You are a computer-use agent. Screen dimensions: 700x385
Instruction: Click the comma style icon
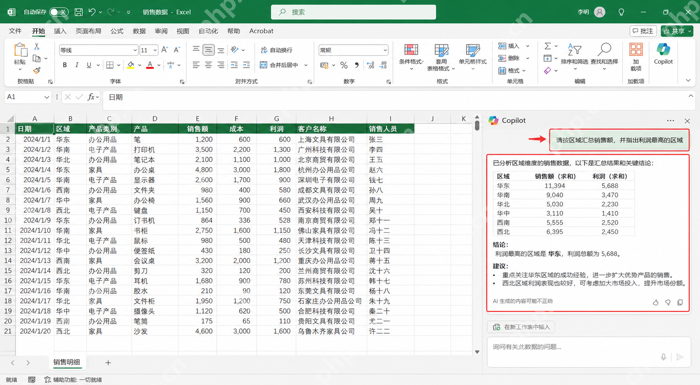click(x=356, y=65)
